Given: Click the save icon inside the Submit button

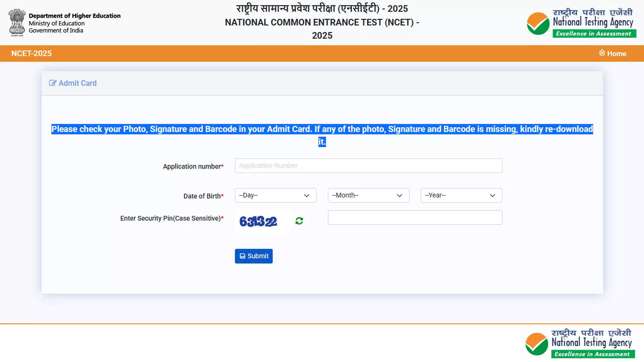Looking at the screenshot, I should point(242,256).
